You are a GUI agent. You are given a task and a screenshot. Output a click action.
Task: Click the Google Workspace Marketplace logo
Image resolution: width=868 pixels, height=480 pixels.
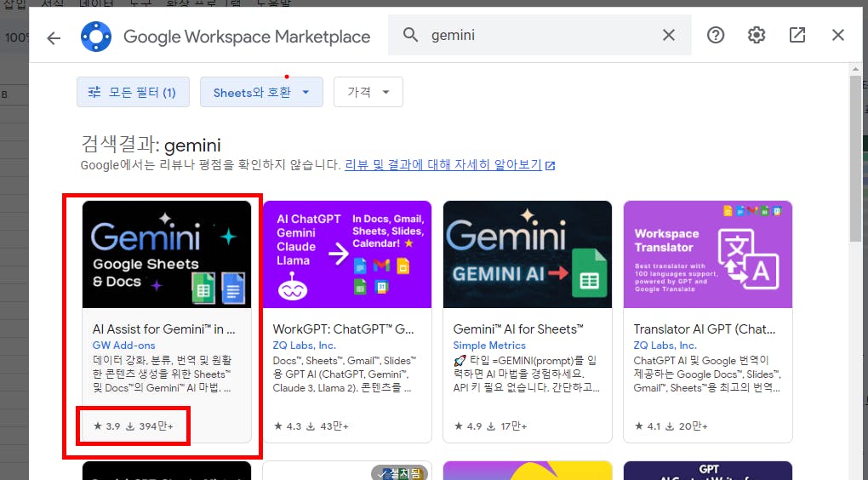point(96,37)
